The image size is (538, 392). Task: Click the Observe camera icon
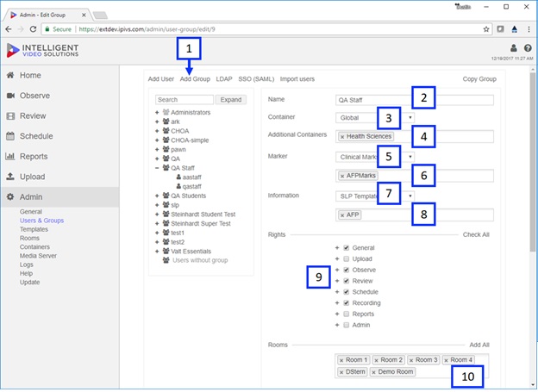coord(10,96)
